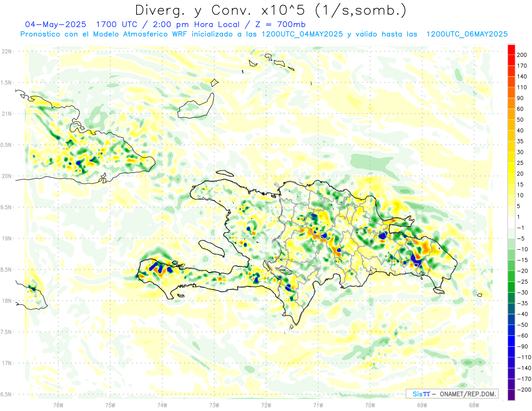This screenshot has width=532, height=411.
Task: Click the '-20' color scale value
Action: click(x=522, y=271)
